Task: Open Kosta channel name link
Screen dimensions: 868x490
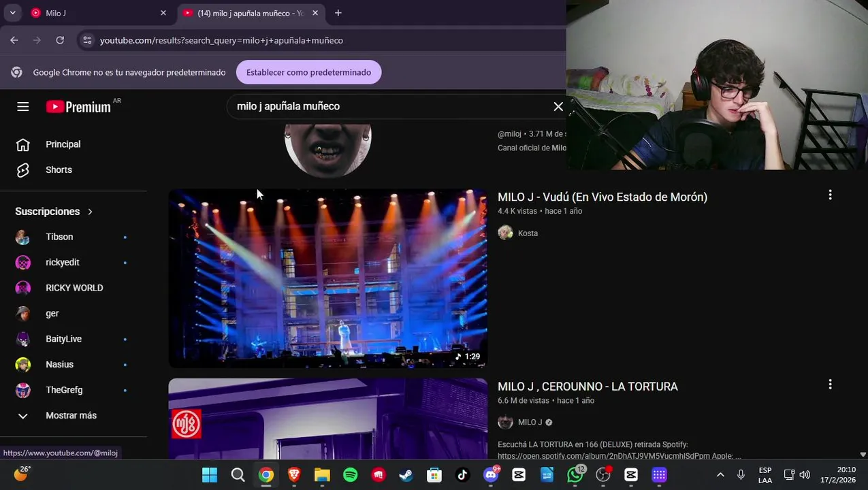Action: [x=528, y=233]
